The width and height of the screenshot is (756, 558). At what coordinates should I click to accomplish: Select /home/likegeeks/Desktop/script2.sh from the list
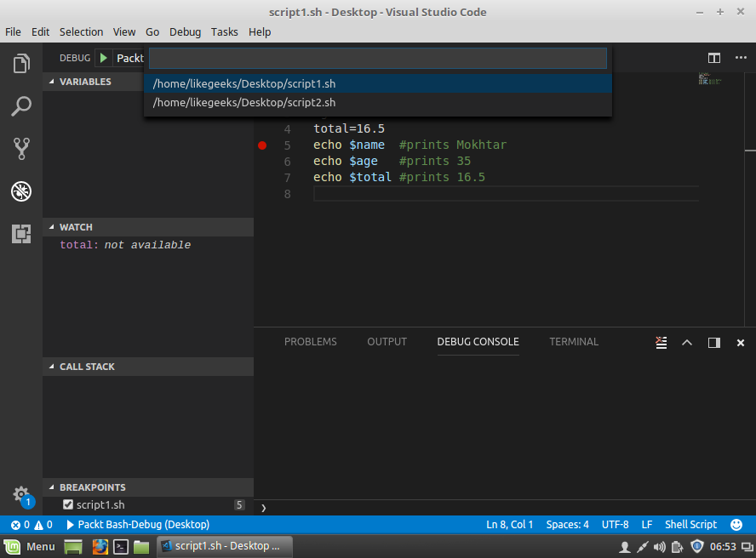pyautogui.click(x=244, y=102)
